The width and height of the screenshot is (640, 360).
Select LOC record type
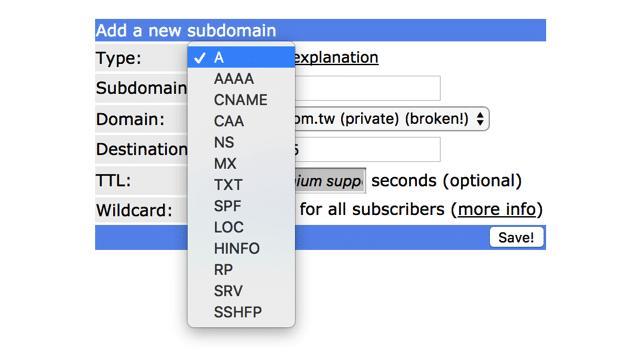(x=241, y=227)
